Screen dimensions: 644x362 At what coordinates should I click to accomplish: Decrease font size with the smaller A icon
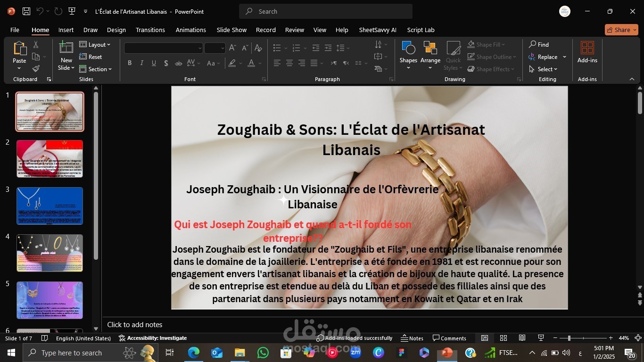click(245, 48)
